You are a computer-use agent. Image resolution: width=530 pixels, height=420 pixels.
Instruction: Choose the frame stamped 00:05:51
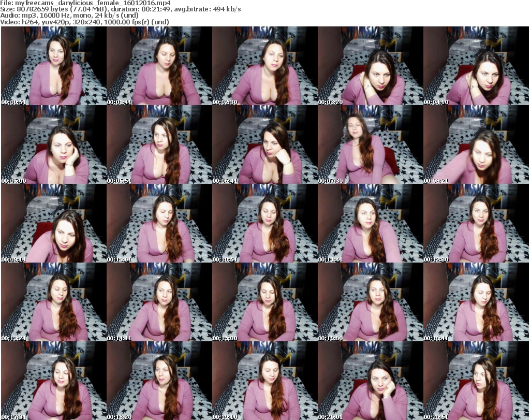[x=159, y=144]
